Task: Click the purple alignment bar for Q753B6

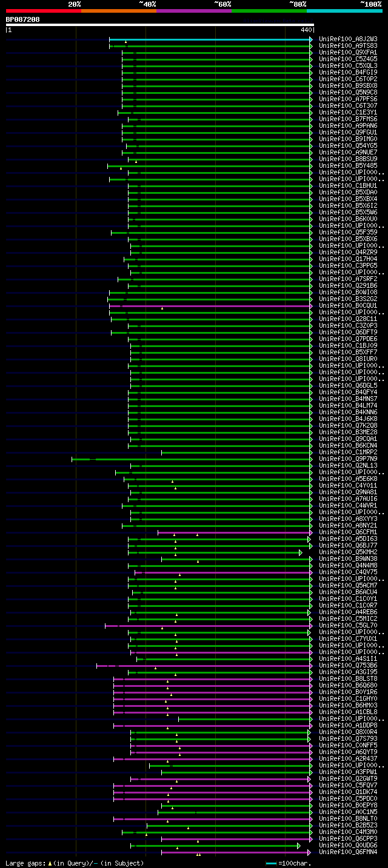Action: click(x=204, y=666)
